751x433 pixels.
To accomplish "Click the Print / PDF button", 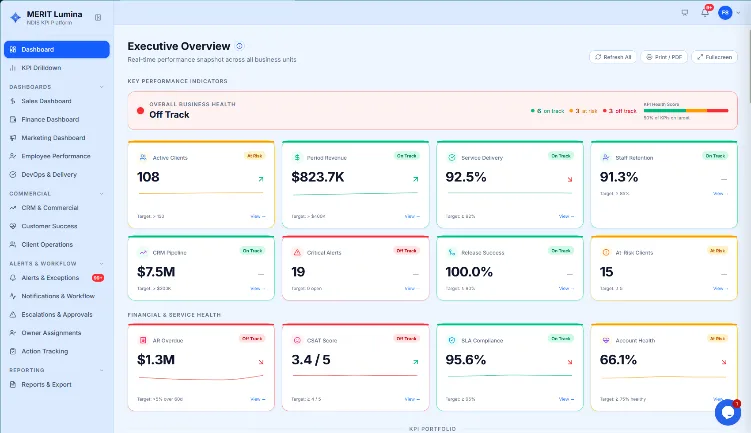I will pos(664,57).
